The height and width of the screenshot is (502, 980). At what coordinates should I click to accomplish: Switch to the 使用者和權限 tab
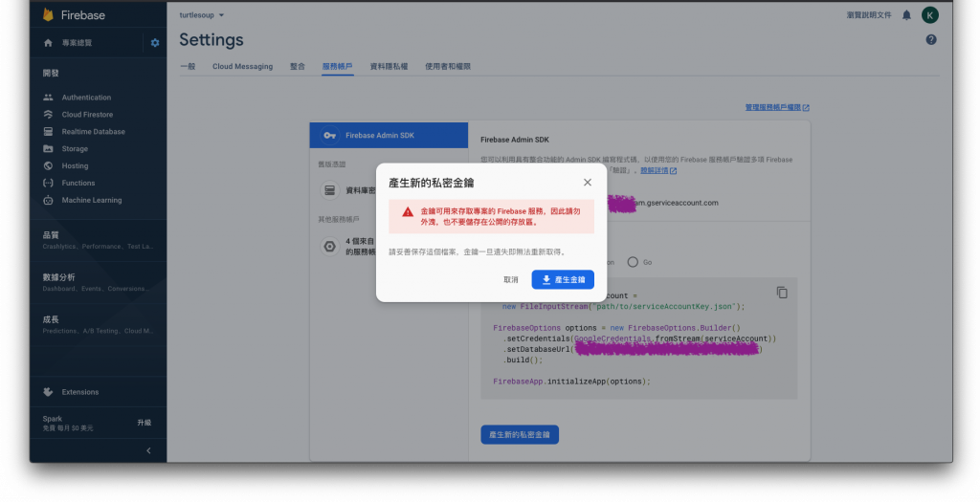448,66
